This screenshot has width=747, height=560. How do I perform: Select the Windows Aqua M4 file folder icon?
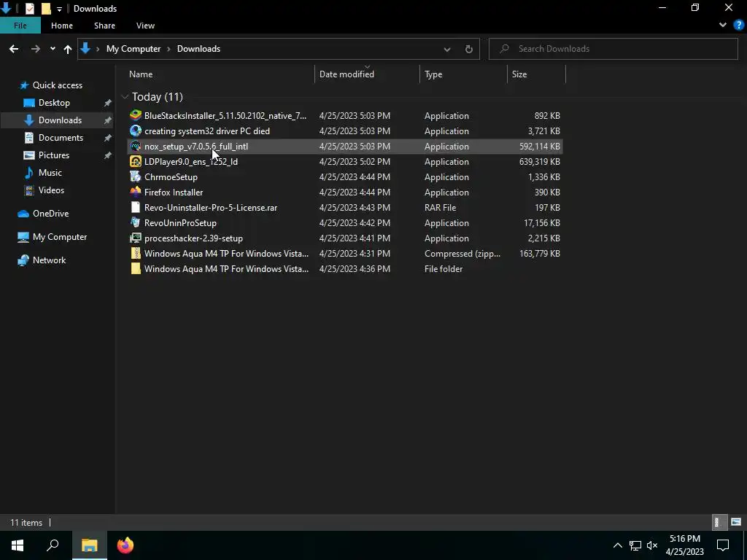click(136, 268)
